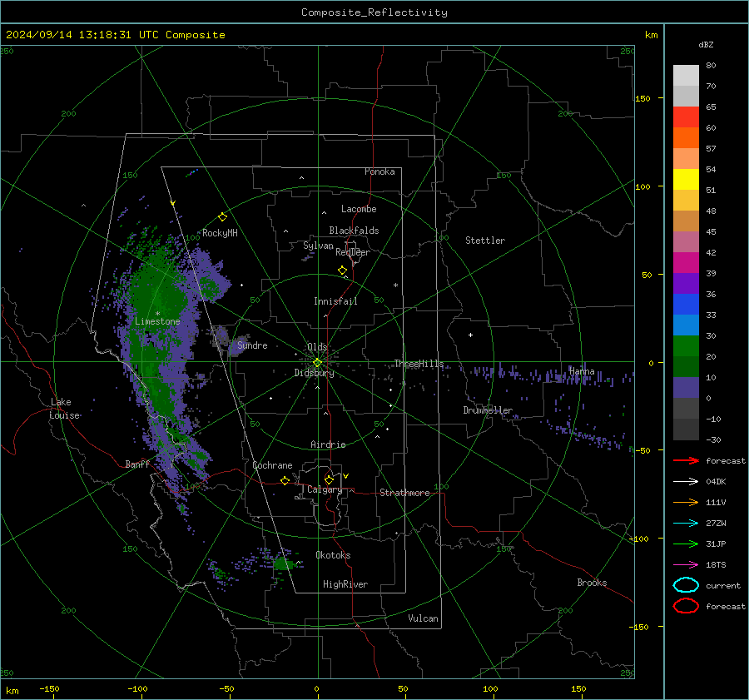
Task: Pick the magenta 39-42 dBZ swatch
Action: coord(686,263)
